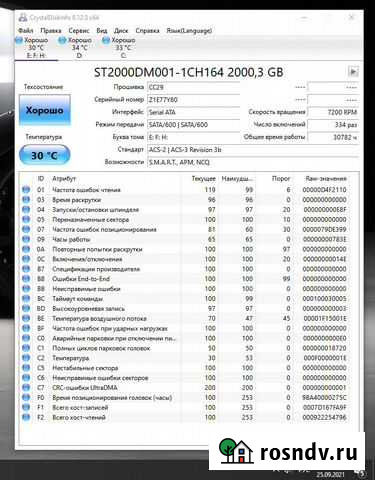The image size is (375, 480).
Task: Click the interface field Serial ATA
Action: (x=193, y=112)
